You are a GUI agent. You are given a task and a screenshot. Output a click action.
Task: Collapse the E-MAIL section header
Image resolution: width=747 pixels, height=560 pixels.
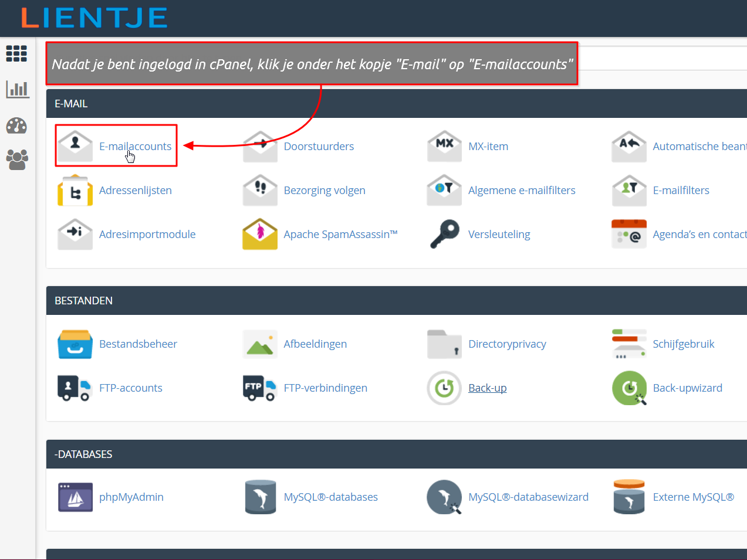coord(71,104)
